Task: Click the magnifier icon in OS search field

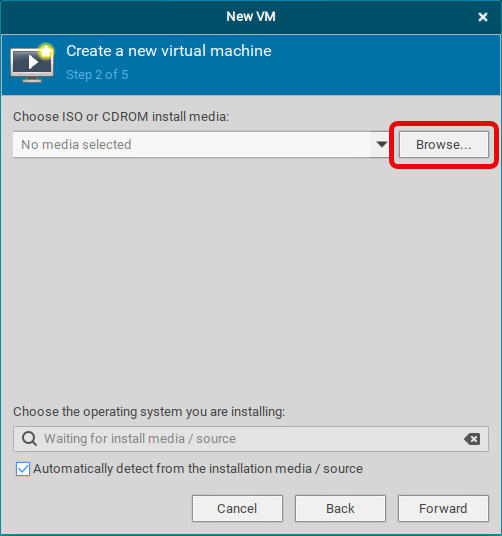Action: tap(29, 439)
